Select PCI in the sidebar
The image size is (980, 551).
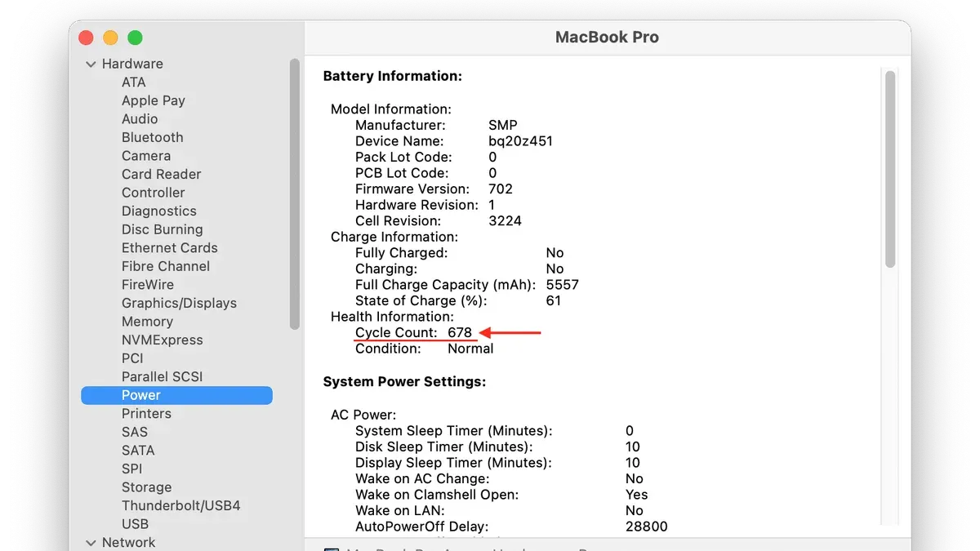point(132,358)
